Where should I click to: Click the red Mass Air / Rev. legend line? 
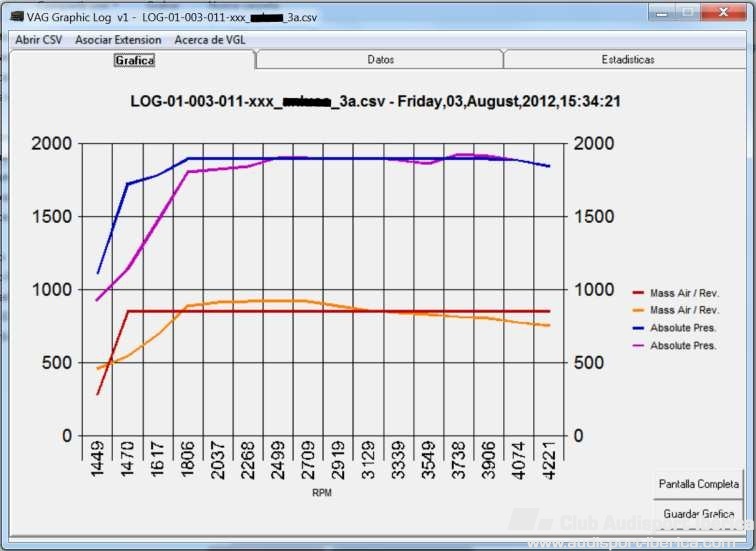tap(638, 293)
